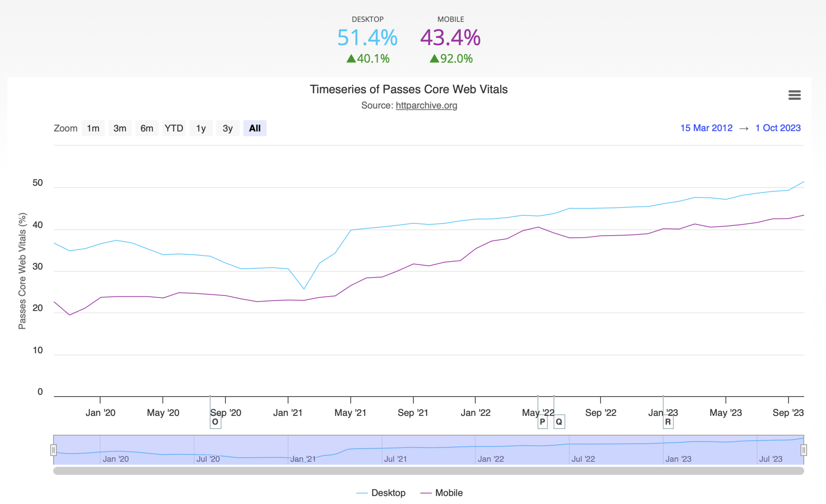Select the YTD zoom option
Image resolution: width=826 pixels, height=504 pixels.
click(174, 128)
